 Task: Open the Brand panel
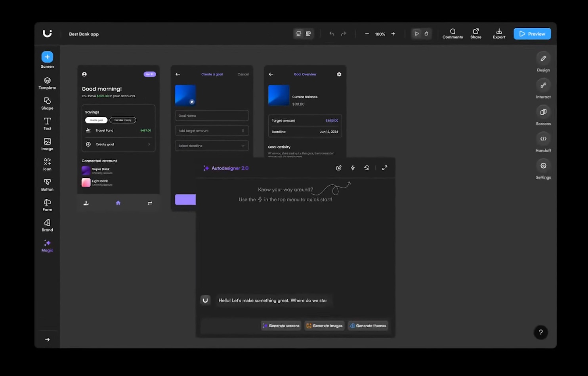[47, 225]
